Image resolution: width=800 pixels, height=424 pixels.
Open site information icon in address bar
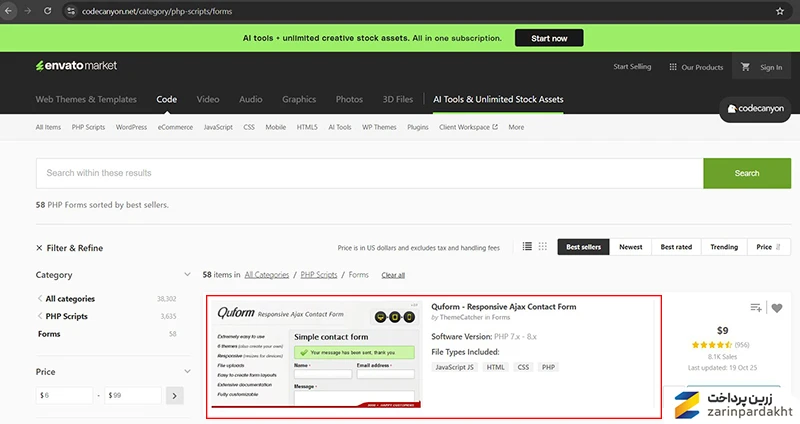[x=71, y=11]
